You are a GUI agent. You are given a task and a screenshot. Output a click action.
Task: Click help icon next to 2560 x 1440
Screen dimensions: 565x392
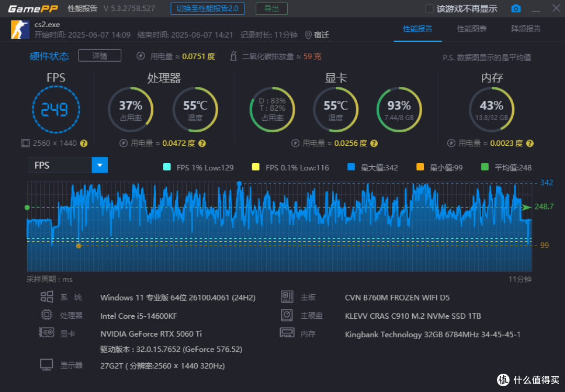(84, 143)
